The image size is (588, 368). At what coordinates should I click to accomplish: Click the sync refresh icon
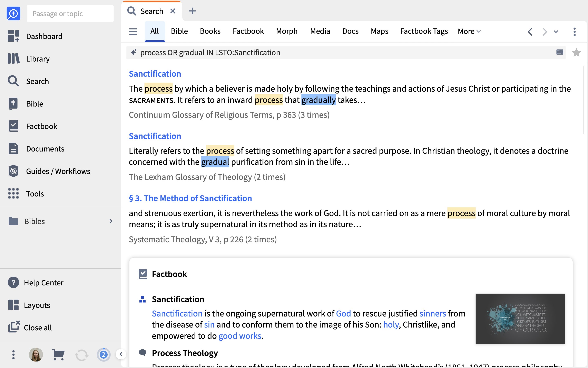(x=81, y=355)
